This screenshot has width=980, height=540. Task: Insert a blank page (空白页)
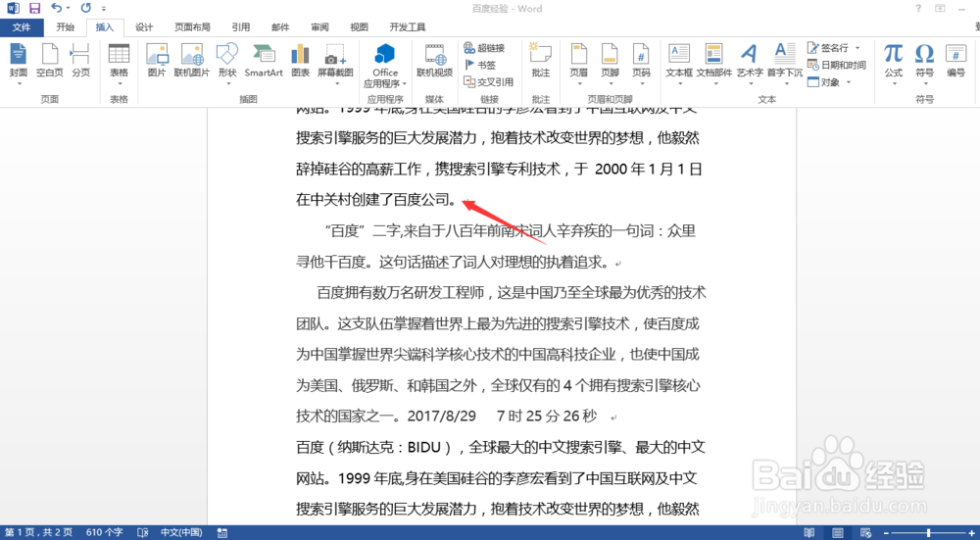(49, 61)
